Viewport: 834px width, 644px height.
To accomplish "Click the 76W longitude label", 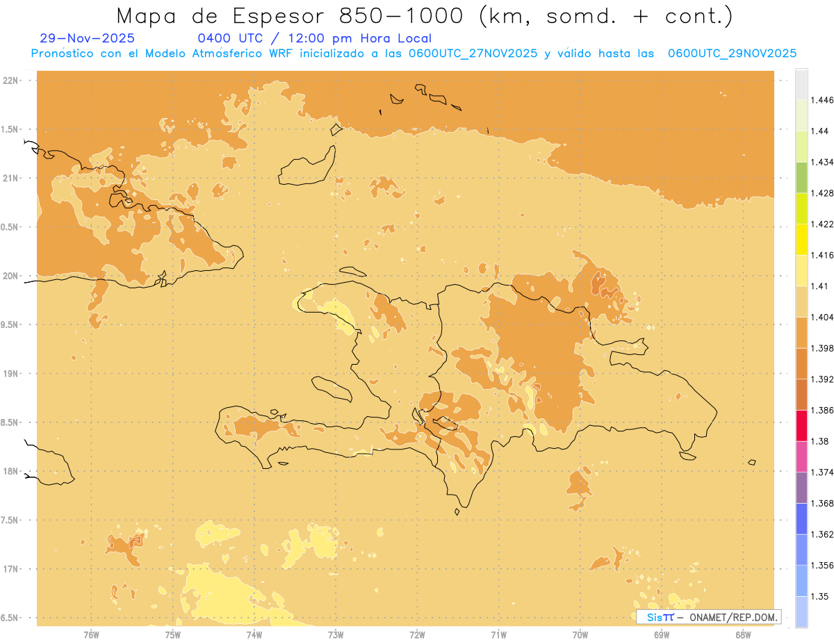I will pyautogui.click(x=91, y=634).
